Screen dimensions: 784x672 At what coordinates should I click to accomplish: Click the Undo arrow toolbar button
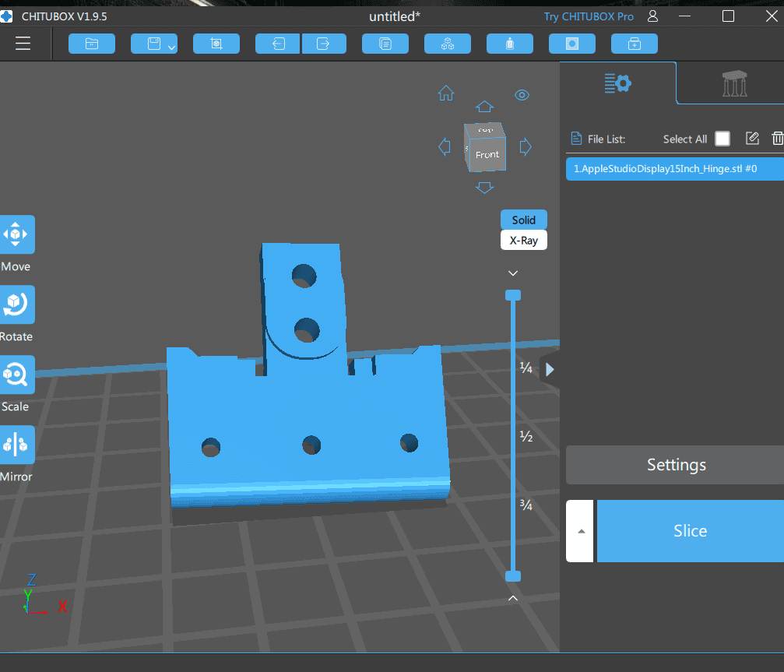pos(278,44)
